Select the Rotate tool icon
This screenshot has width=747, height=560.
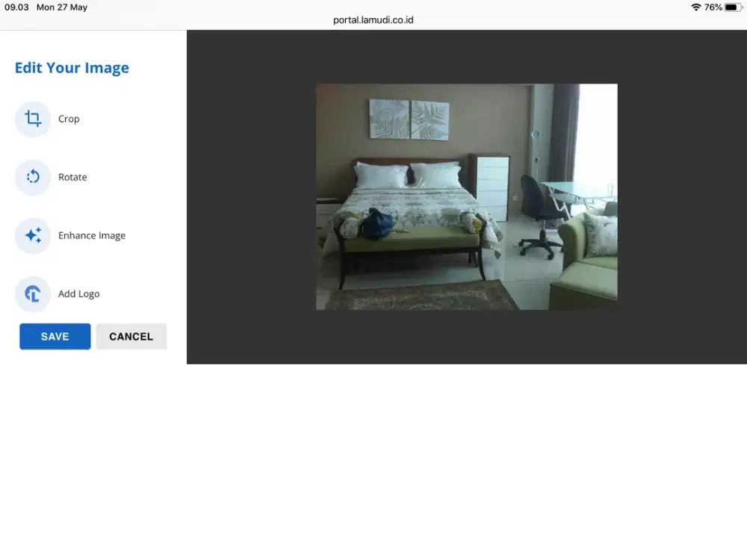pos(33,177)
